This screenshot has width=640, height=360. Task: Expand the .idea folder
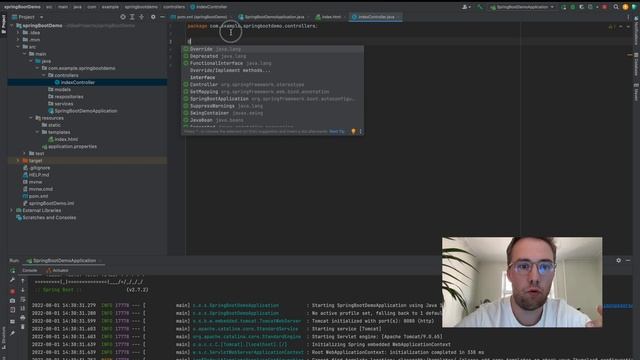coord(18,33)
